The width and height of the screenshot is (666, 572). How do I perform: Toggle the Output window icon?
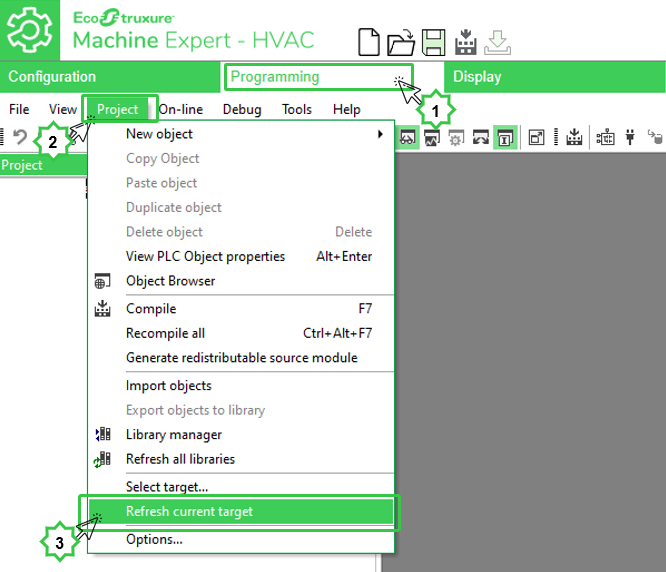click(x=505, y=138)
